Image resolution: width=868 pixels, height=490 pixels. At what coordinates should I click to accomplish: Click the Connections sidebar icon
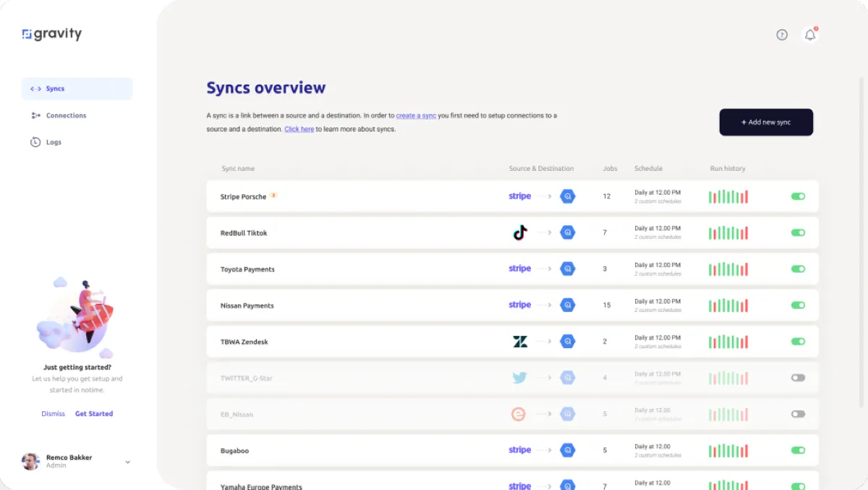pos(35,116)
